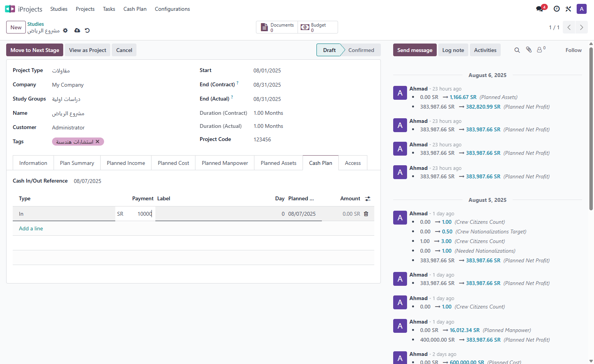Click Move to Next Stage
Viewport: 594px width, 364px height.
(35, 50)
